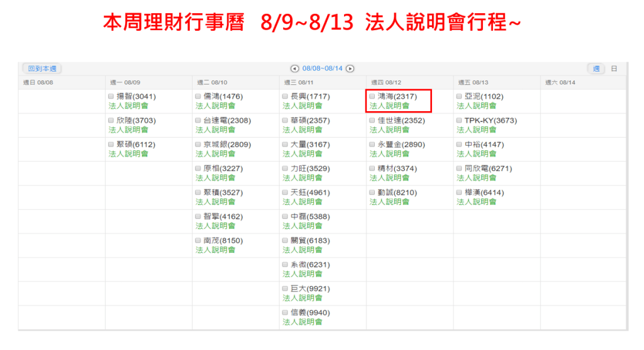The height and width of the screenshot is (350, 644).
Task: Select the 週一 08/09 column header
Action: click(x=125, y=82)
